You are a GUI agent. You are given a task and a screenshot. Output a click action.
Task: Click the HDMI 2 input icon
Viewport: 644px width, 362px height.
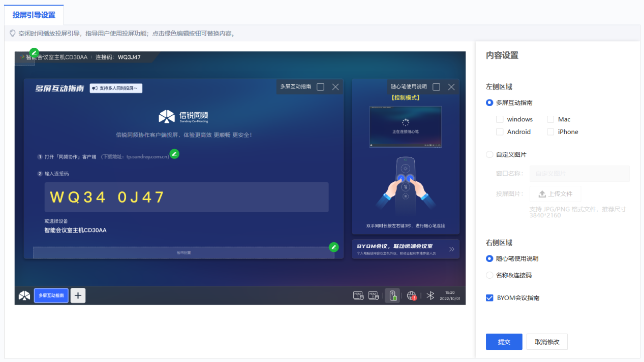(374, 295)
